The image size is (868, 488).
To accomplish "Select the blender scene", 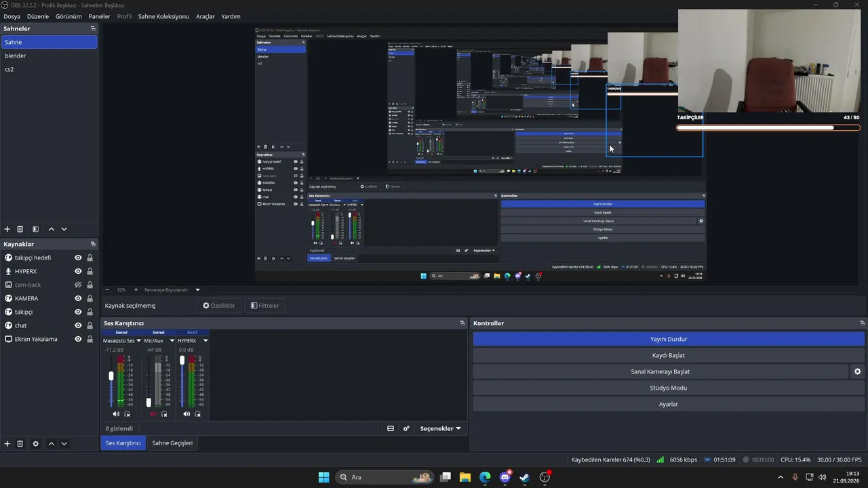I will pyautogui.click(x=49, y=56).
